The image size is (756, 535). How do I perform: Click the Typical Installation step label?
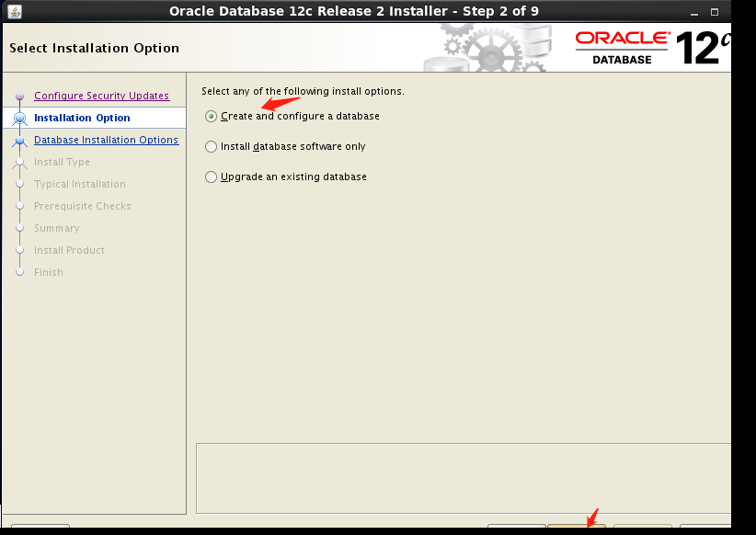79,184
